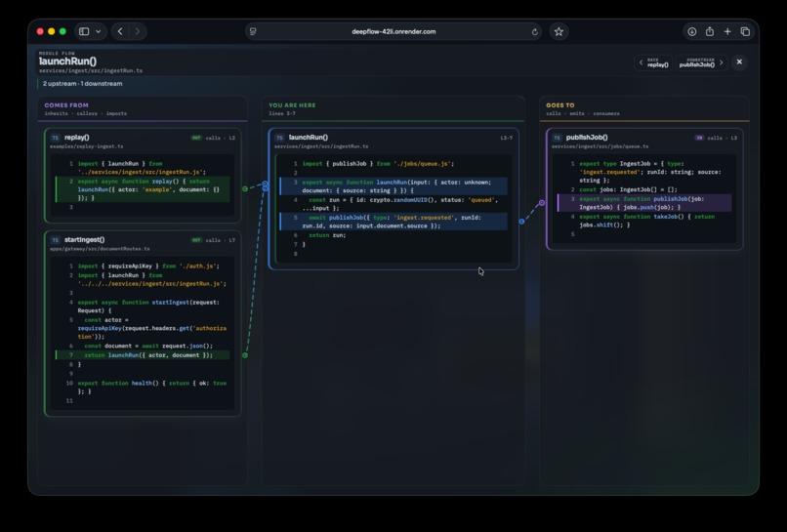Select the launchRun() center card title

click(309, 137)
